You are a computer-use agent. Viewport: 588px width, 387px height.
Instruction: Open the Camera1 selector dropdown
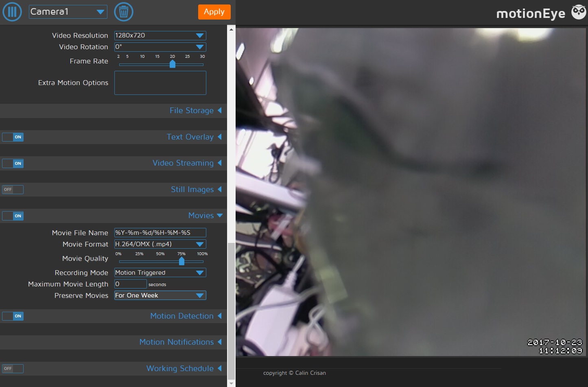point(68,12)
